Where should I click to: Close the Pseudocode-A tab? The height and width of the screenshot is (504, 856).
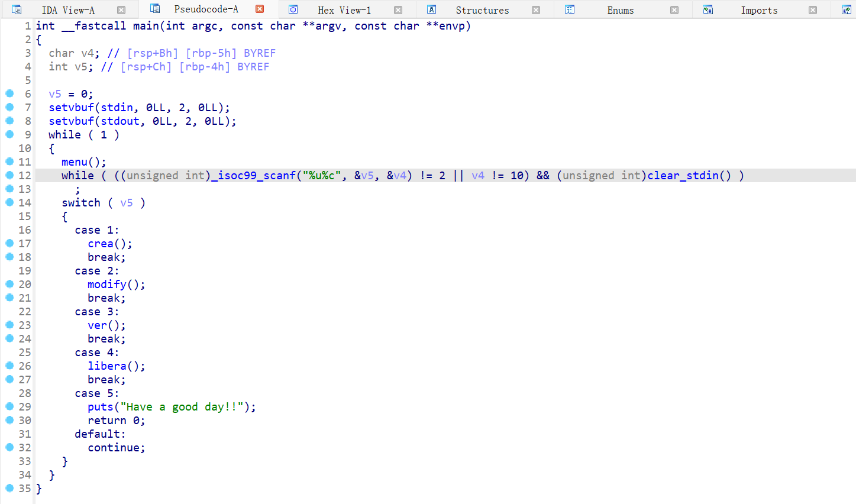pos(259,9)
